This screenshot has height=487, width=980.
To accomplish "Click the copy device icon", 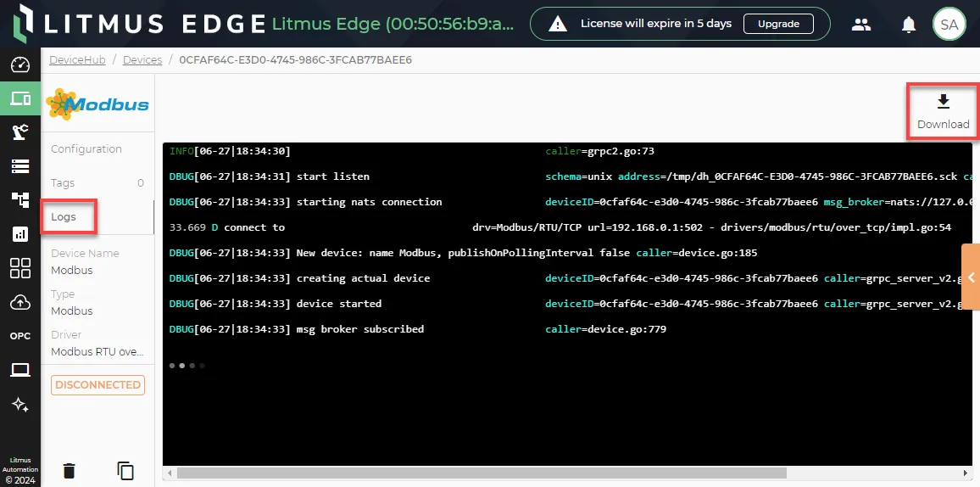I will point(125,471).
